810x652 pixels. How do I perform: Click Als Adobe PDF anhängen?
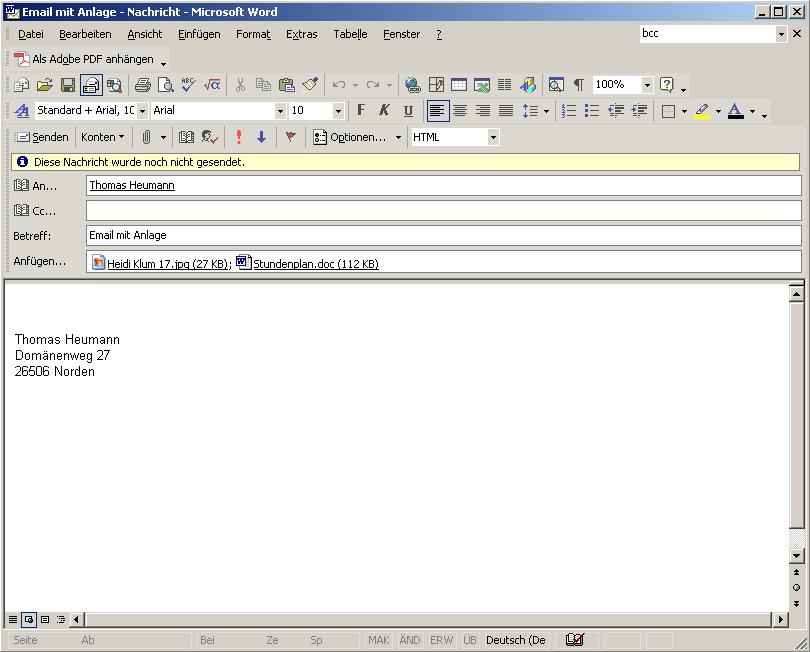(x=85, y=59)
